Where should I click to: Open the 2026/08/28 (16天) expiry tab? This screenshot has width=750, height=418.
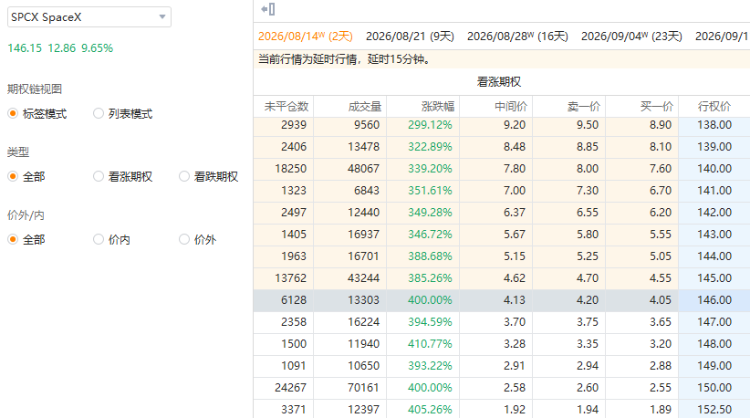(518, 36)
